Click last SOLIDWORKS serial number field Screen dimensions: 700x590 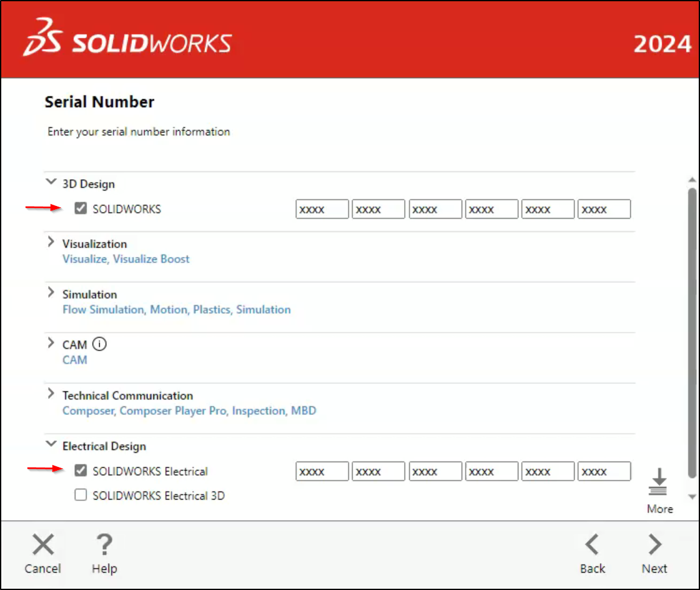[604, 209]
